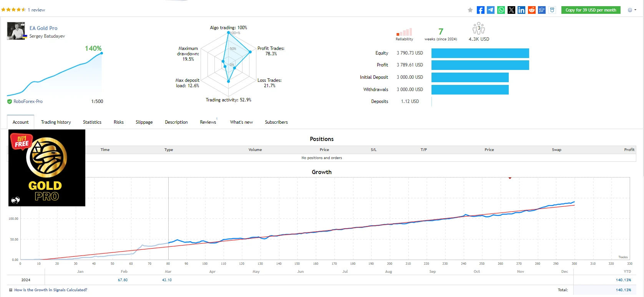Open the EA Gold Pro signal link
644x297 pixels.
tap(43, 28)
